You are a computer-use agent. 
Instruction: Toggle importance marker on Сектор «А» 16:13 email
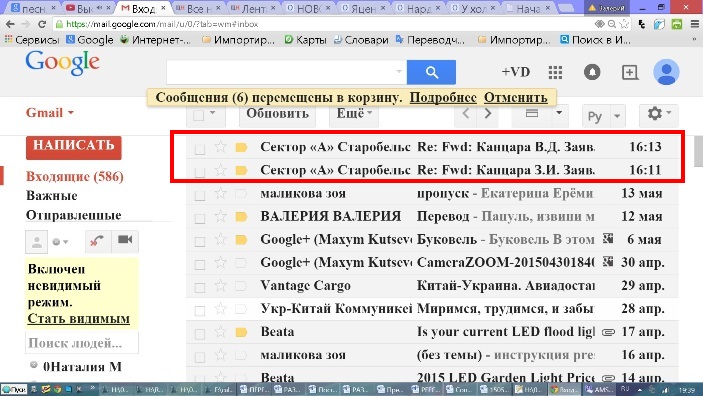tap(241, 147)
